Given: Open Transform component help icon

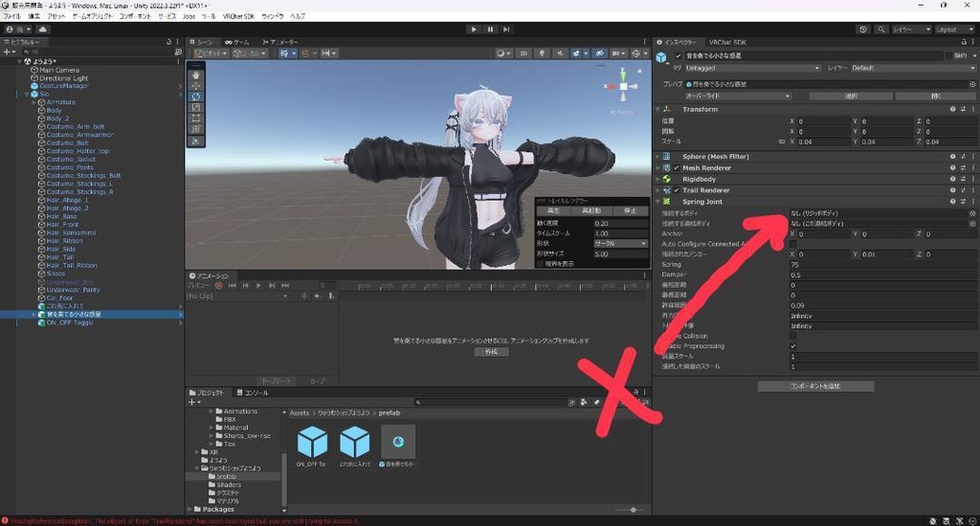Looking at the screenshot, I should (x=952, y=109).
